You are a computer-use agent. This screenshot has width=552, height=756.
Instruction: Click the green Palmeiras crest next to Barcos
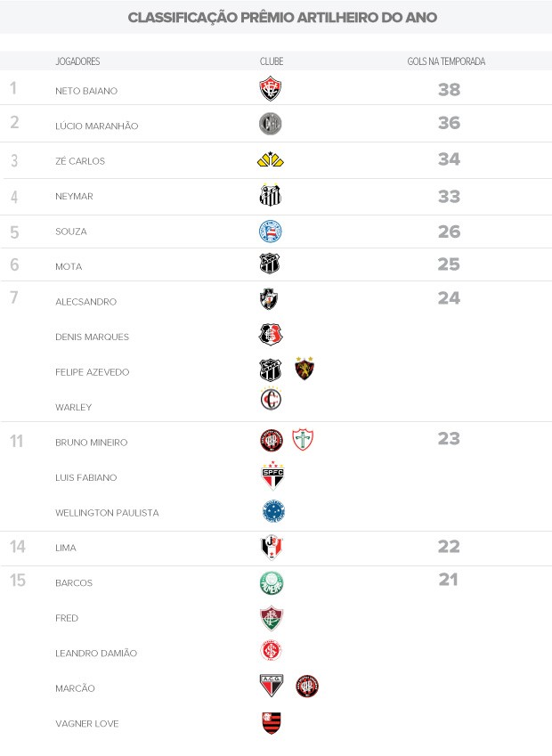click(272, 583)
